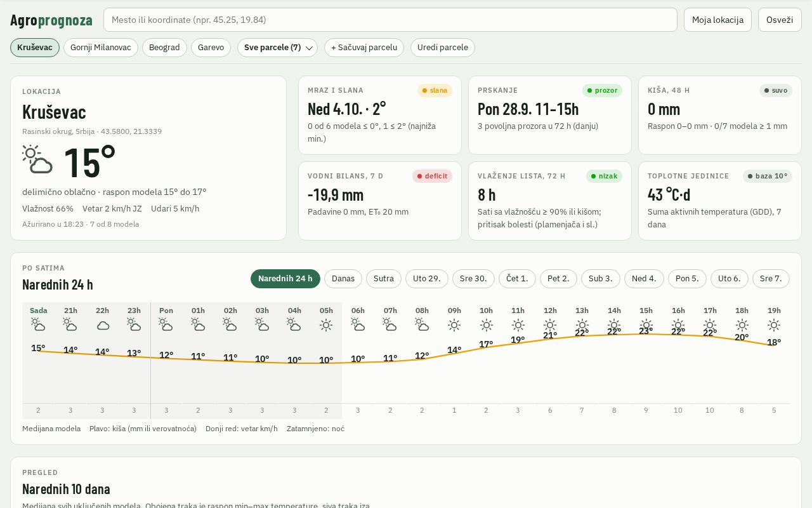Switch to Gornji Milanovac parcel
The image size is (812, 508).
click(101, 48)
